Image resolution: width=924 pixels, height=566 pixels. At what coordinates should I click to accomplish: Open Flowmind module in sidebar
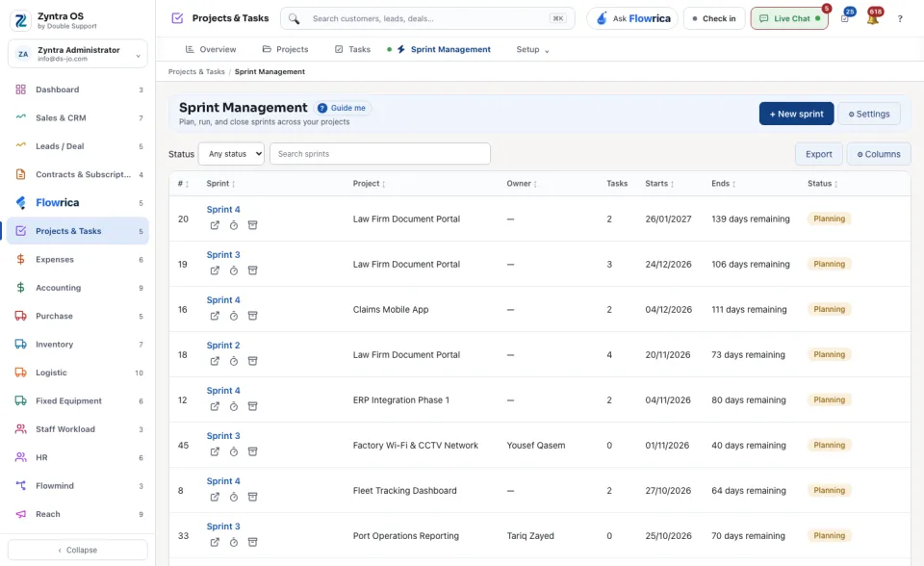78,486
